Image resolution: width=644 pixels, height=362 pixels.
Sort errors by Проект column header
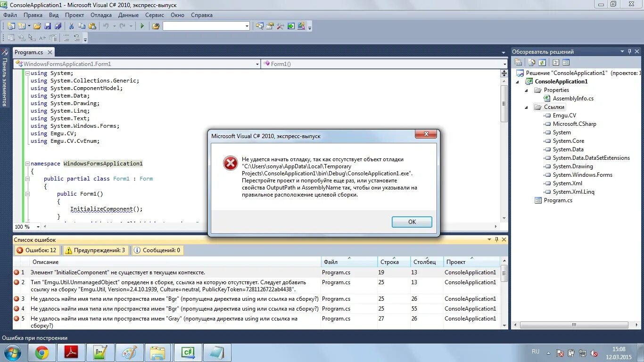point(471,262)
